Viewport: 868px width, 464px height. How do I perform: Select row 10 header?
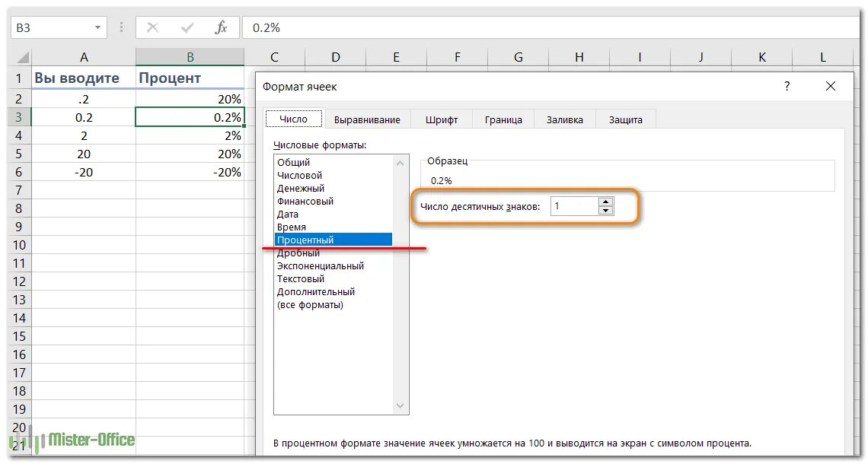[19, 245]
